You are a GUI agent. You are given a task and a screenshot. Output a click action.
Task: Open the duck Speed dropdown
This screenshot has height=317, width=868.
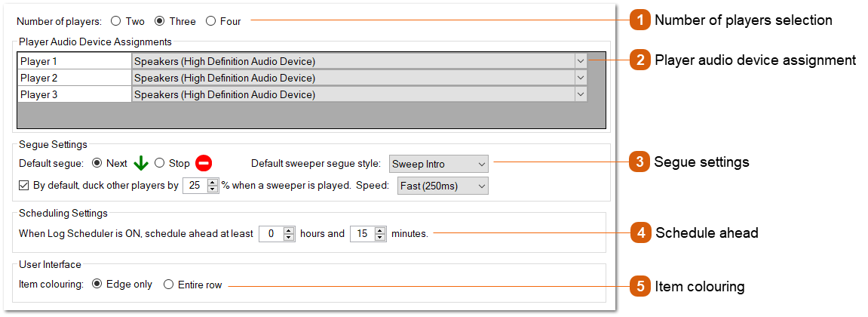coord(481,186)
